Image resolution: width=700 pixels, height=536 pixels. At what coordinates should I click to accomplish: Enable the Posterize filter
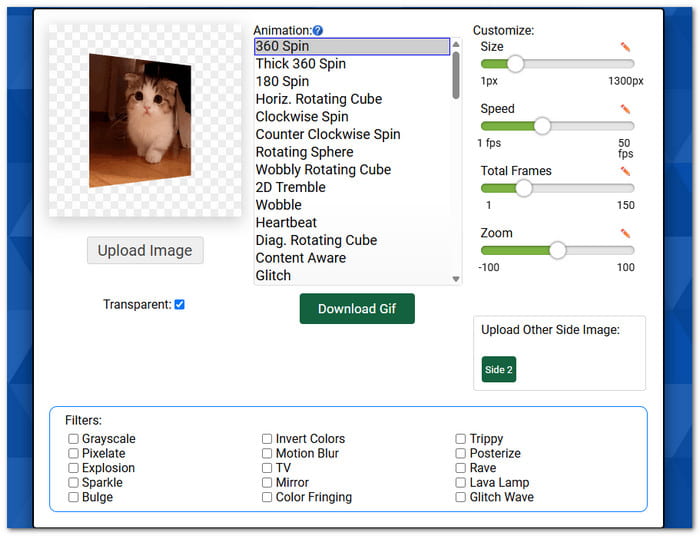461,453
